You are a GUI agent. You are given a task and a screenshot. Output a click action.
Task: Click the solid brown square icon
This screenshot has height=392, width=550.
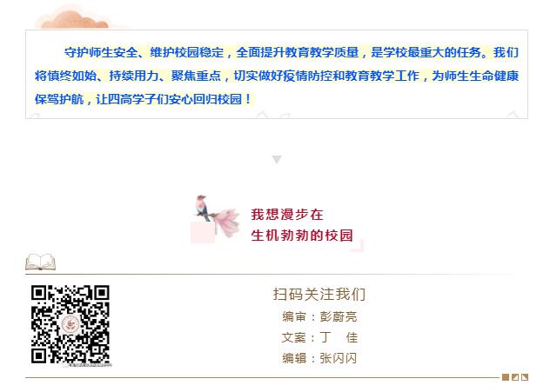[506, 377]
